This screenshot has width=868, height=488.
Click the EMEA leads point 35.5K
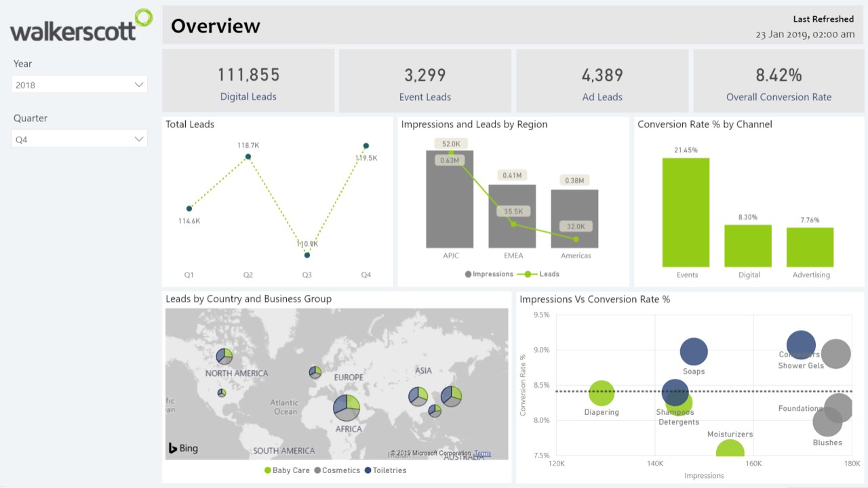pos(513,224)
